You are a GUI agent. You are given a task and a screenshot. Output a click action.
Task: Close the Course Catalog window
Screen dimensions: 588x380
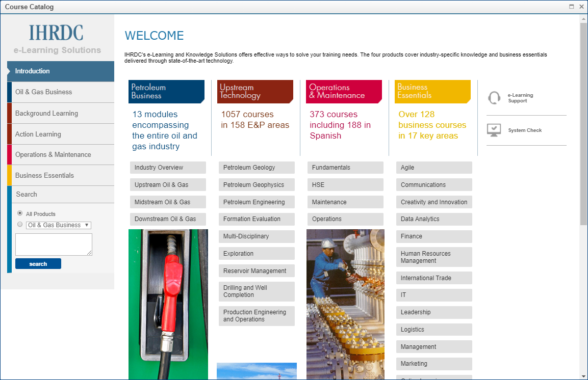click(581, 6)
